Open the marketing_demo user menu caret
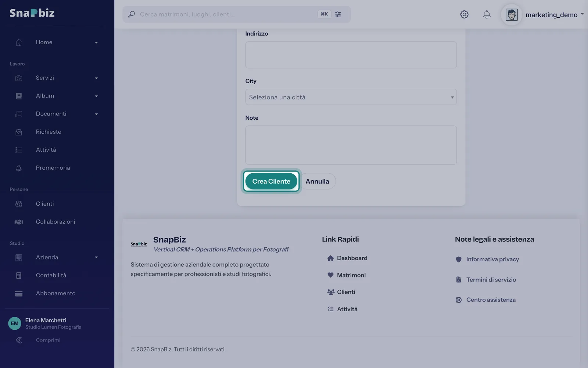Viewport: 588px width, 368px height. pyautogui.click(x=582, y=14)
